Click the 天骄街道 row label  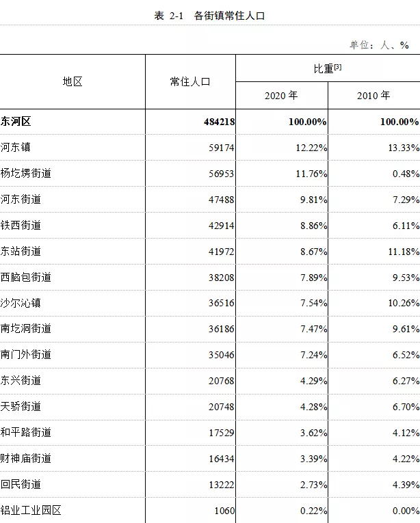click(x=21, y=407)
